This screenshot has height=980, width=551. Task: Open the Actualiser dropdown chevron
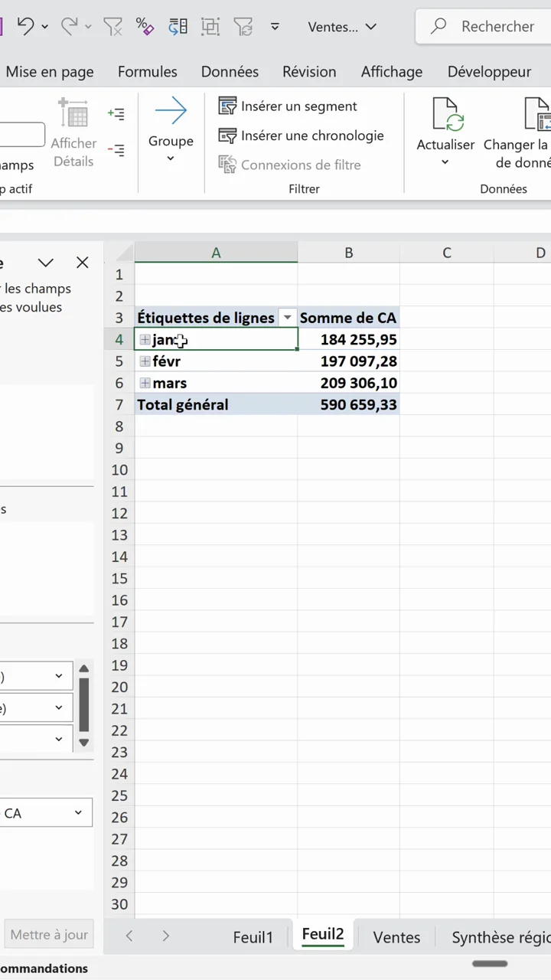click(x=445, y=162)
